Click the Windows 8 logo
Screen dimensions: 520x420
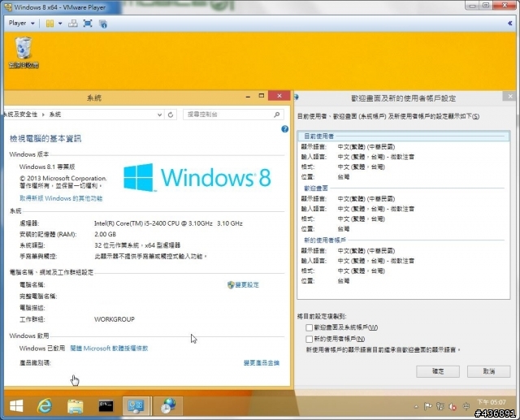click(197, 177)
